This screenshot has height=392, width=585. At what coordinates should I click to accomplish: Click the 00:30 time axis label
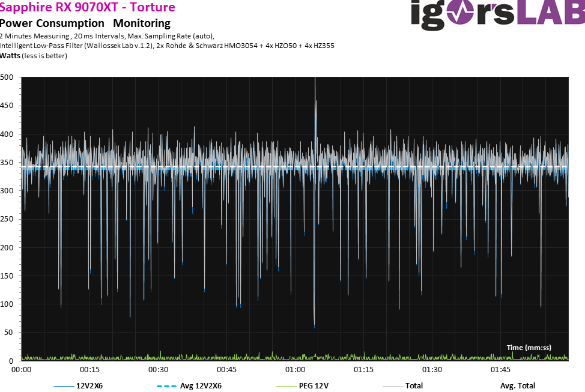(x=158, y=370)
